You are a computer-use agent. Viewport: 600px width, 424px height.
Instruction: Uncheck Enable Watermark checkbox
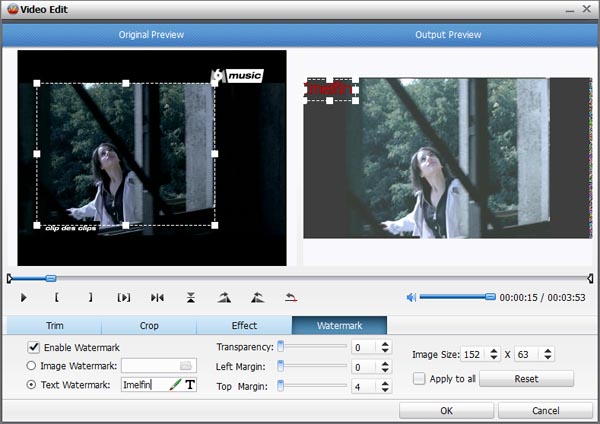34,347
